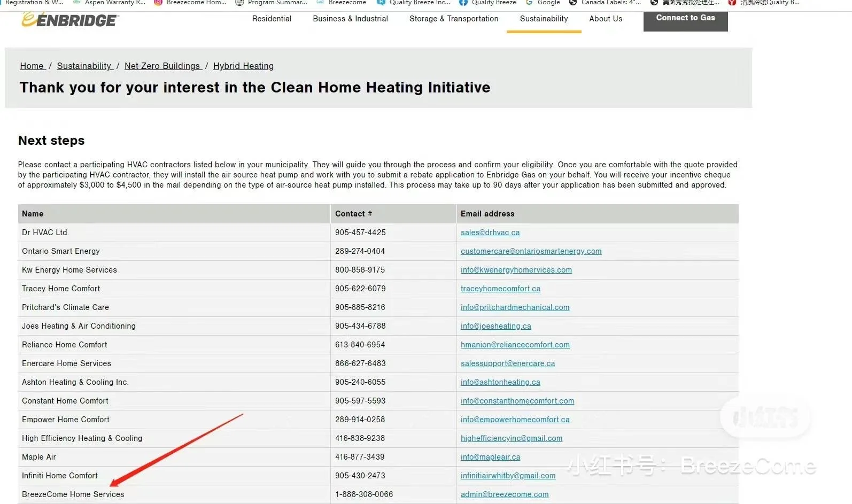Open the Instagram Breezecome Home bookmark
852x504 pixels.
tap(190, 3)
